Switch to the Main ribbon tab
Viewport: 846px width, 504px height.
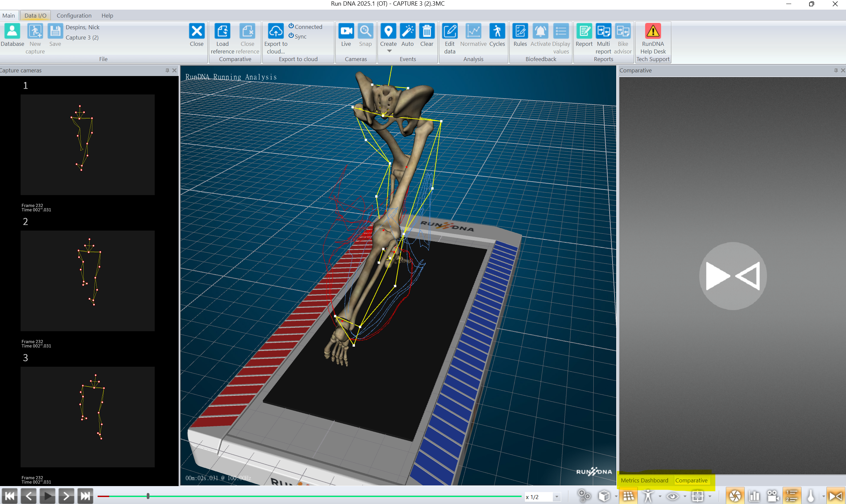click(9, 16)
